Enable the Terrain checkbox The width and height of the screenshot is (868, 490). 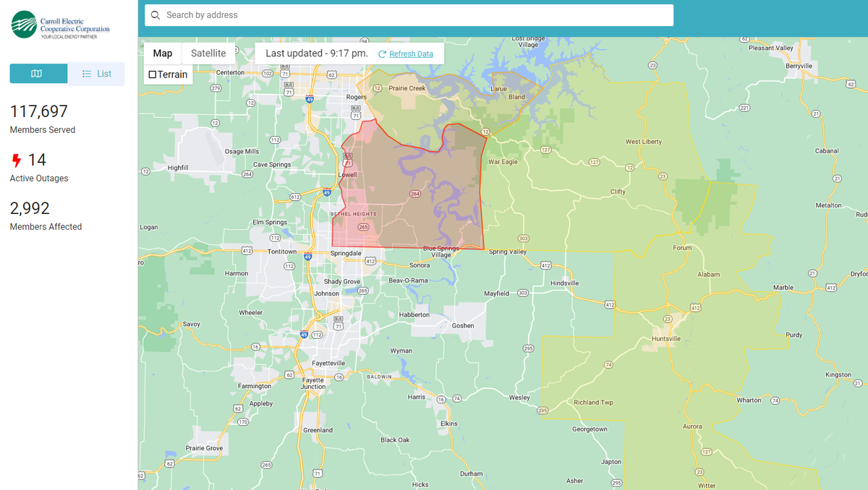click(x=153, y=74)
